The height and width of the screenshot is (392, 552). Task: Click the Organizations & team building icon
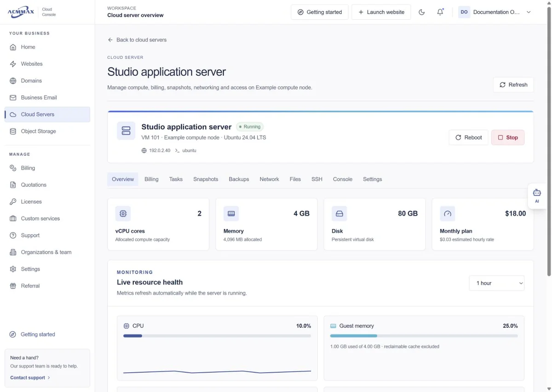(13, 252)
